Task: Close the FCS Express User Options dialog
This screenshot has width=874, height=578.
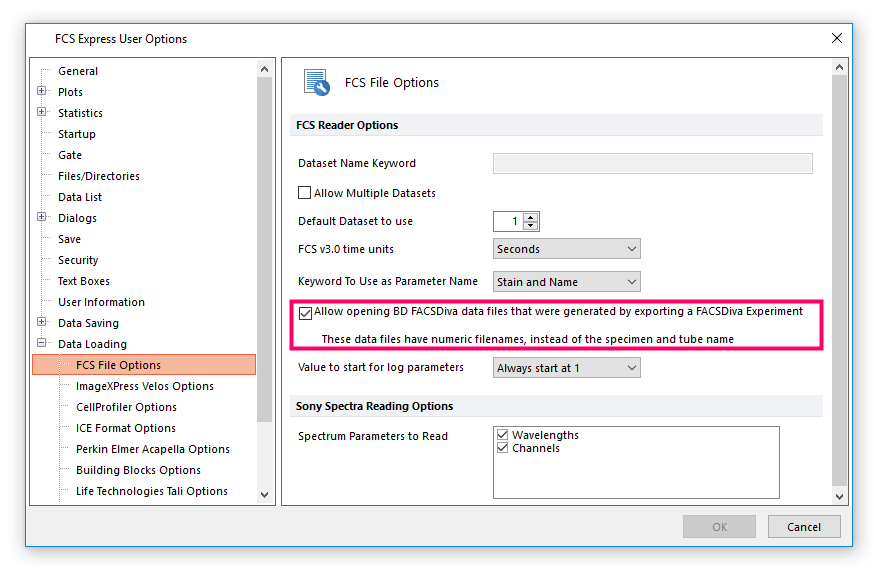Action: [x=837, y=38]
